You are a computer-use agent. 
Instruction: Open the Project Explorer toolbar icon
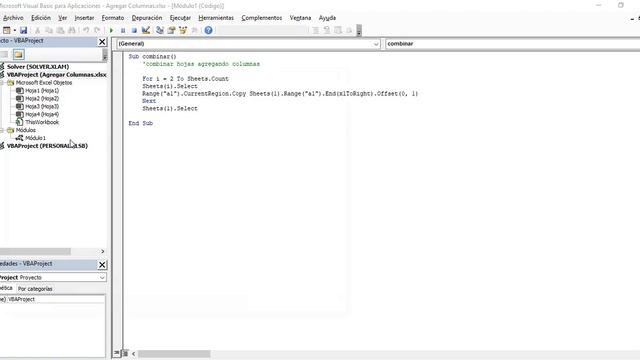[x=160, y=30]
